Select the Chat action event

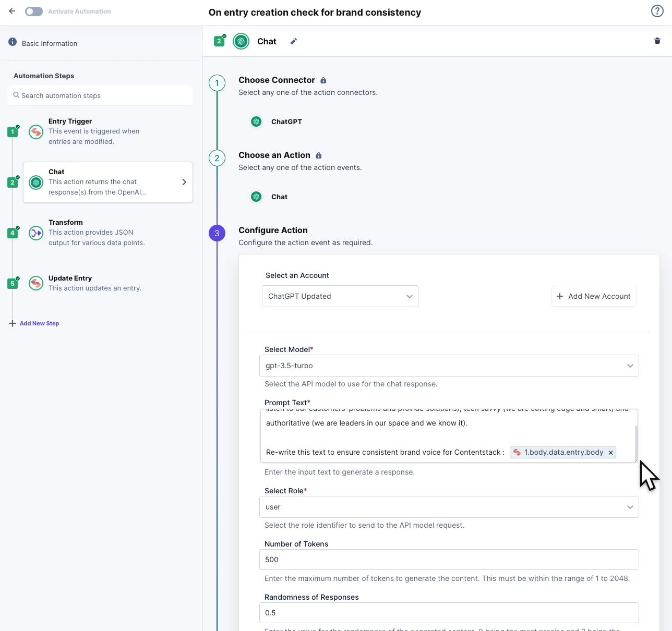269,197
